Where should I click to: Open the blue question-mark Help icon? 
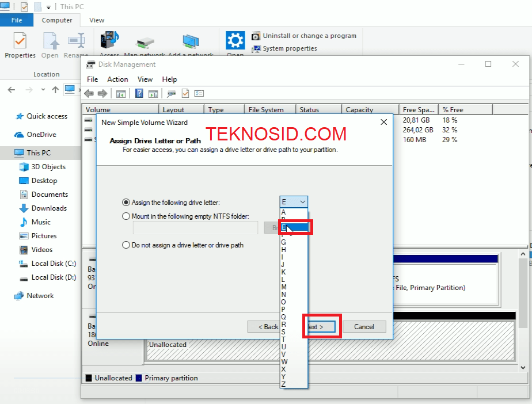(139, 93)
